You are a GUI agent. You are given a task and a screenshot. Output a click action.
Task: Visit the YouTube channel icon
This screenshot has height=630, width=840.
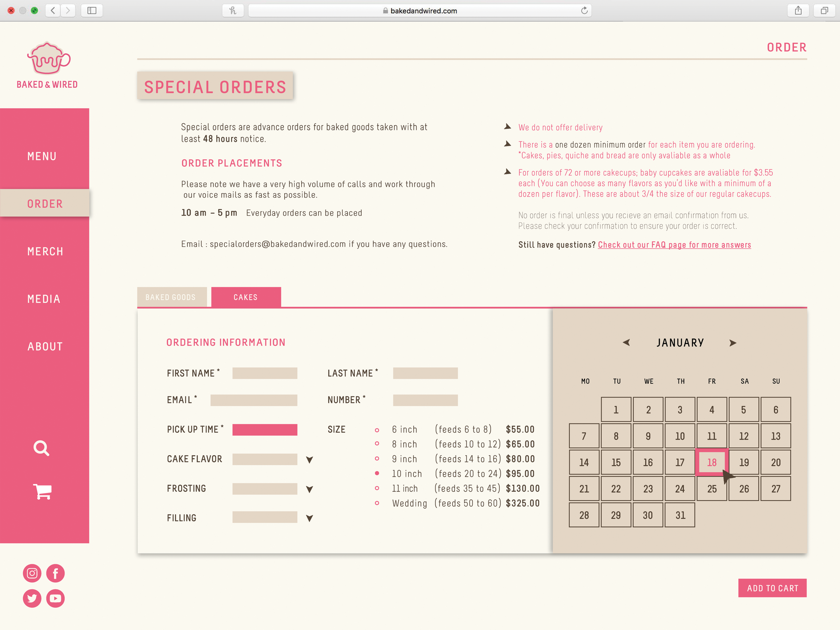pyautogui.click(x=55, y=598)
